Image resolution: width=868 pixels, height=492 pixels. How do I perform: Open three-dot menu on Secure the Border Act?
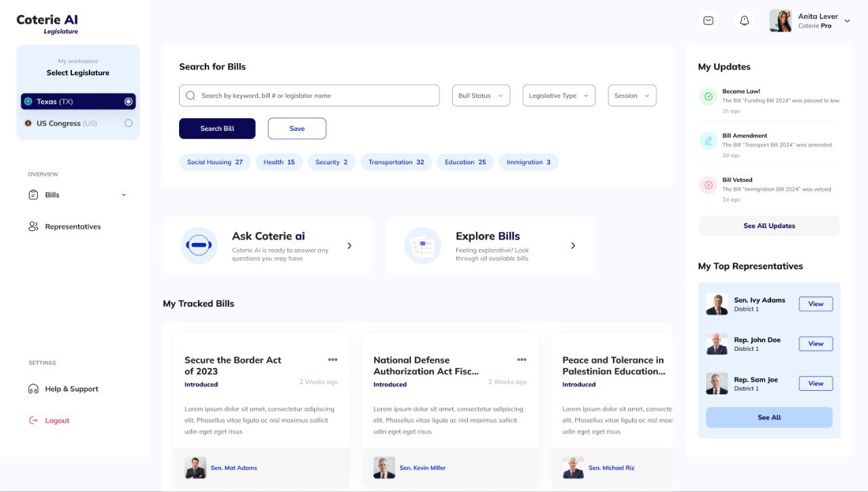pyautogui.click(x=332, y=360)
